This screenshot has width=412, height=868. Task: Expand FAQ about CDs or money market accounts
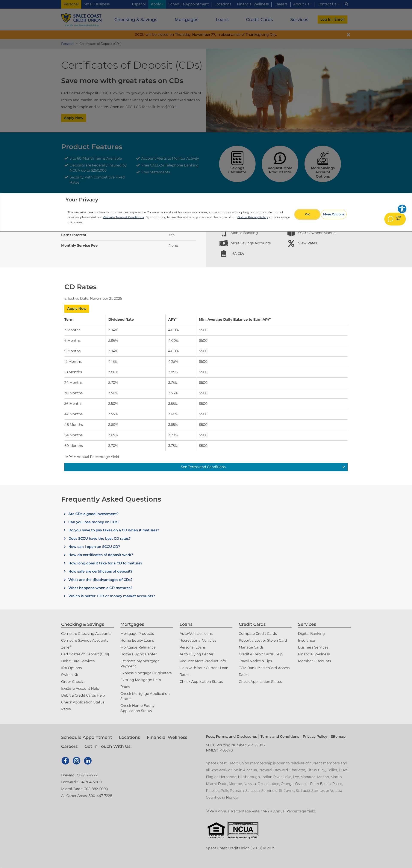pos(112,596)
